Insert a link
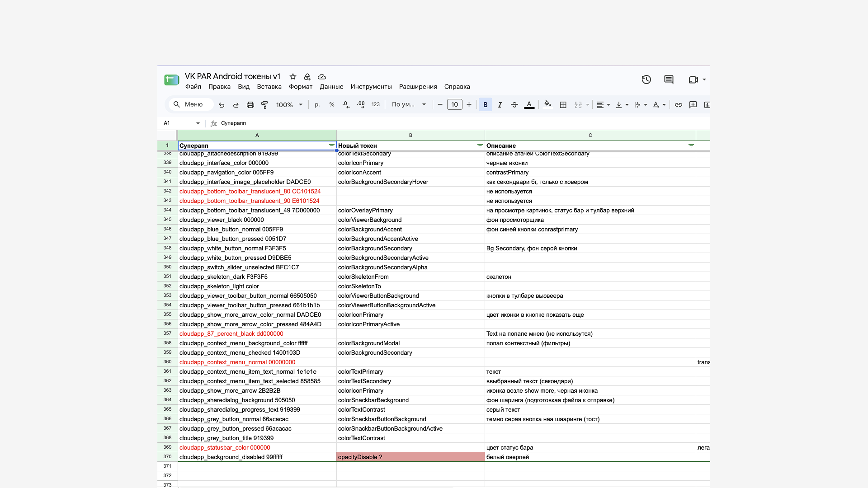This screenshot has width=868, height=488. coord(679,105)
